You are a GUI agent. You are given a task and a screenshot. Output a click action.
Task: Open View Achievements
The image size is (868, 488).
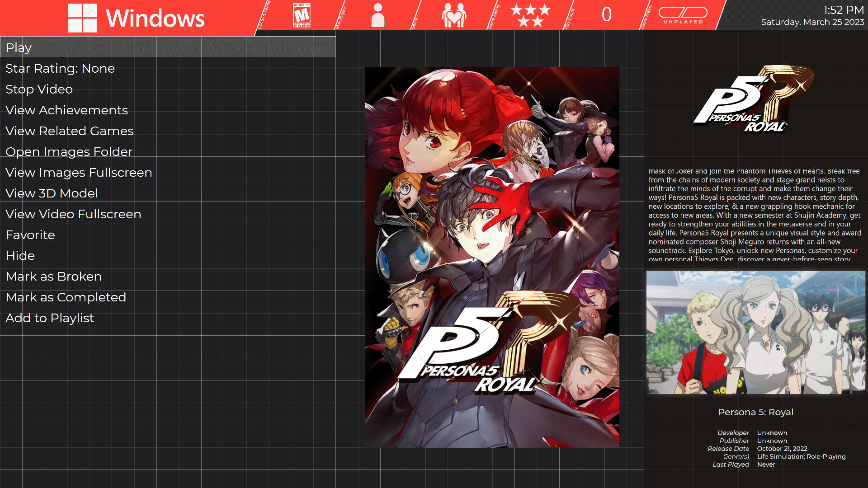click(168, 110)
